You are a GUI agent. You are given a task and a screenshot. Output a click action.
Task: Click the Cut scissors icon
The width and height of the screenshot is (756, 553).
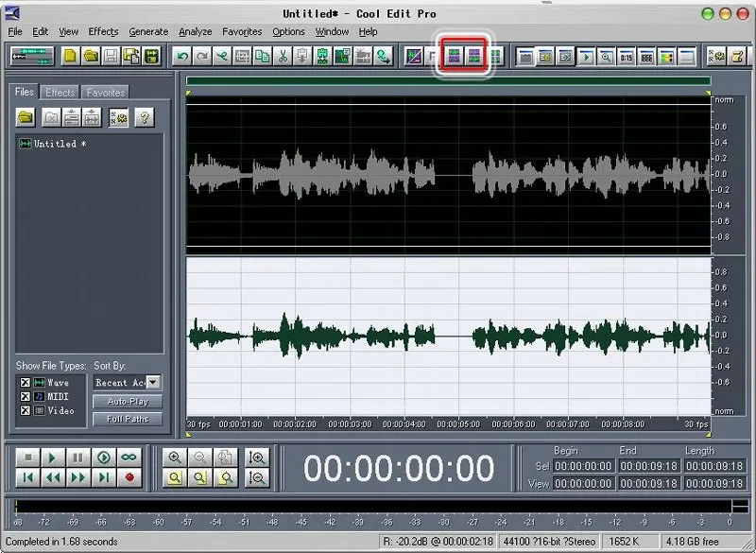tap(283, 57)
